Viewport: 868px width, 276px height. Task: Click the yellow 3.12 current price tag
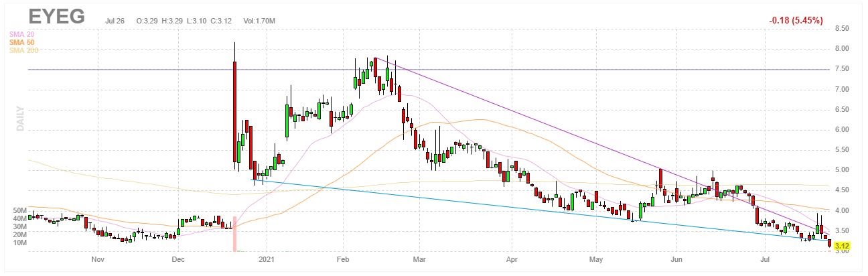pyautogui.click(x=842, y=247)
